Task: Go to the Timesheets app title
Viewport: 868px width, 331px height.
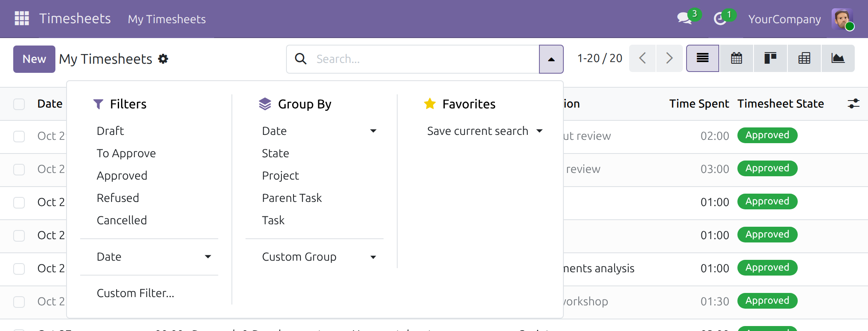Action: [x=75, y=19]
